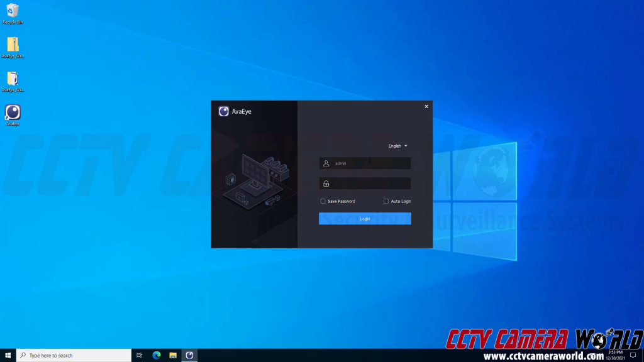The height and width of the screenshot is (362, 644).
Task: Focus the admin username field
Action: 371,163
